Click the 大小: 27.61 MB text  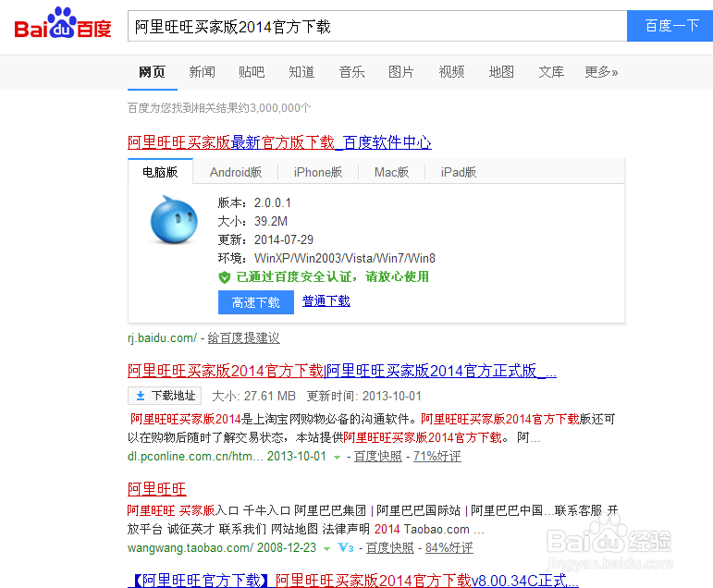click(x=253, y=396)
